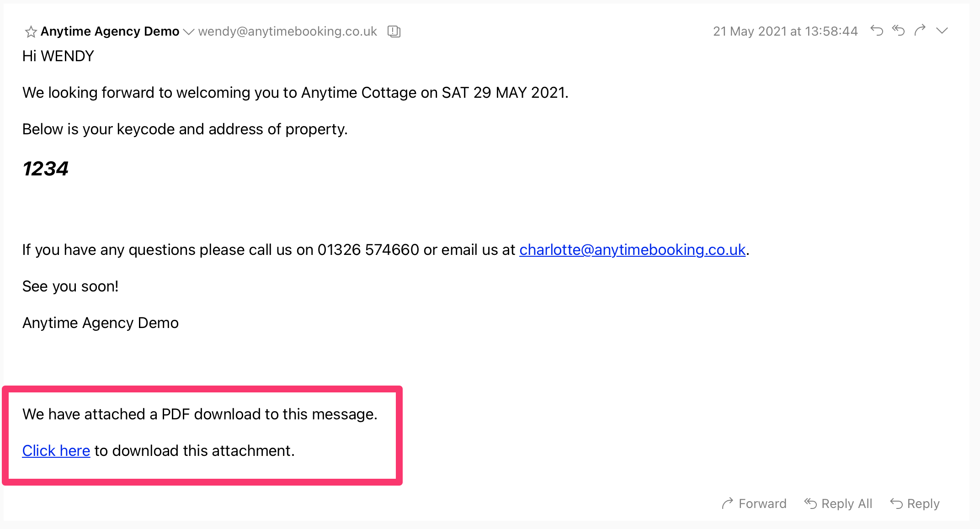Click the exclamation-mark icon beside sender address
Viewport: 980px width, 529px height.
[x=394, y=31]
